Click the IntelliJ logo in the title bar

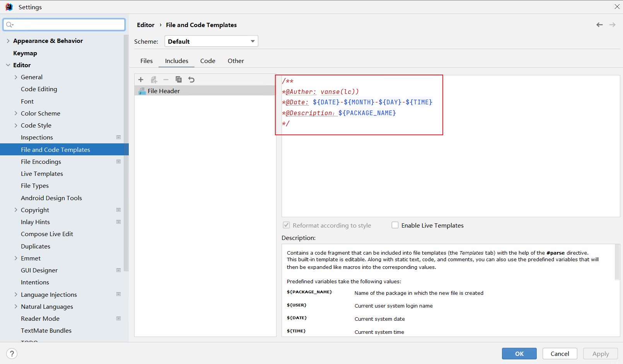pos(9,7)
